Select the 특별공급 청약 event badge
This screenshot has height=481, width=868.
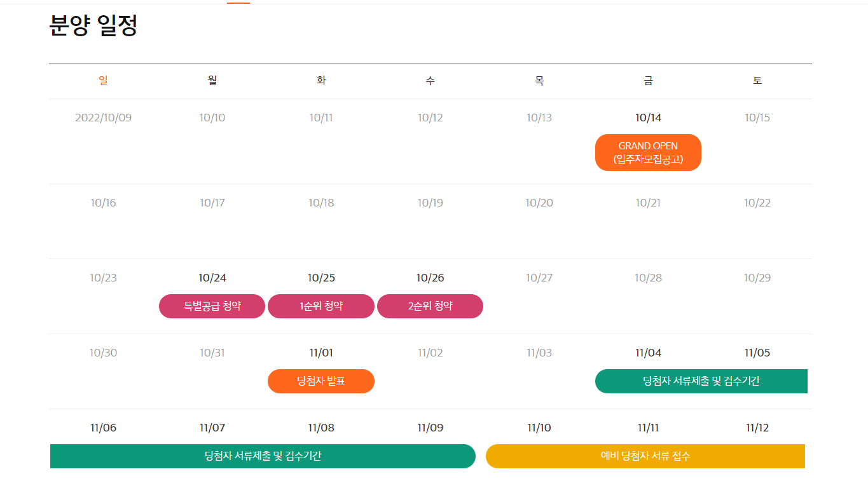click(211, 306)
